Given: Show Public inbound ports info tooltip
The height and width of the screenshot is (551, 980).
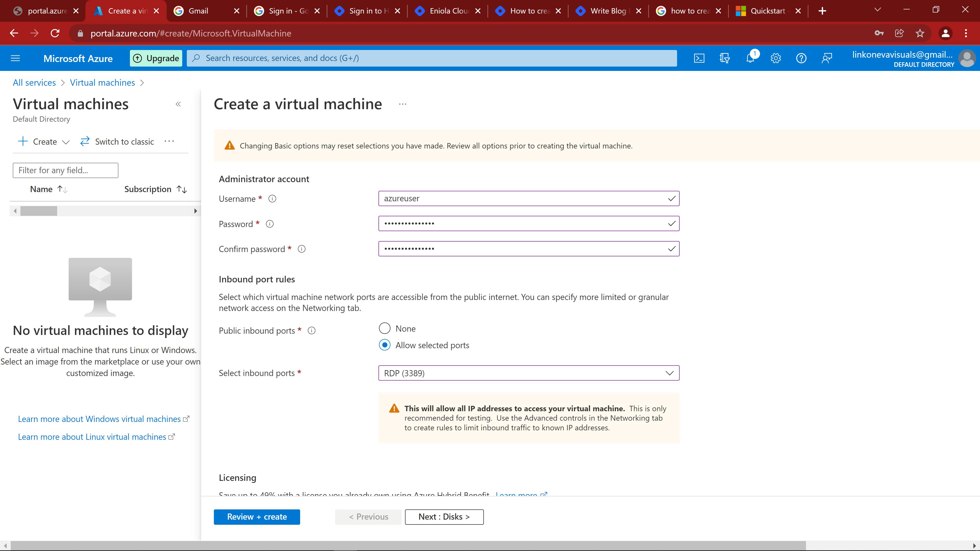Looking at the screenshot, I should [x=312, y=331].
